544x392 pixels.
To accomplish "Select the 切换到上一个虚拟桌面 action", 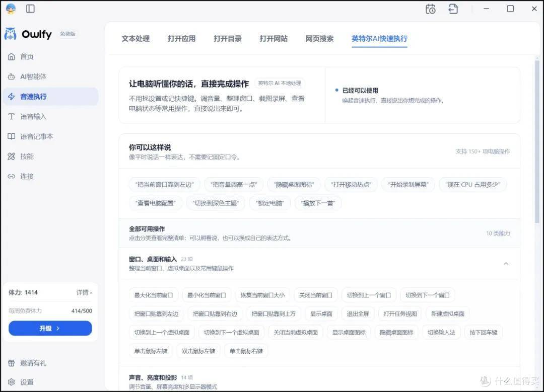I will click(x=162, y=333).
